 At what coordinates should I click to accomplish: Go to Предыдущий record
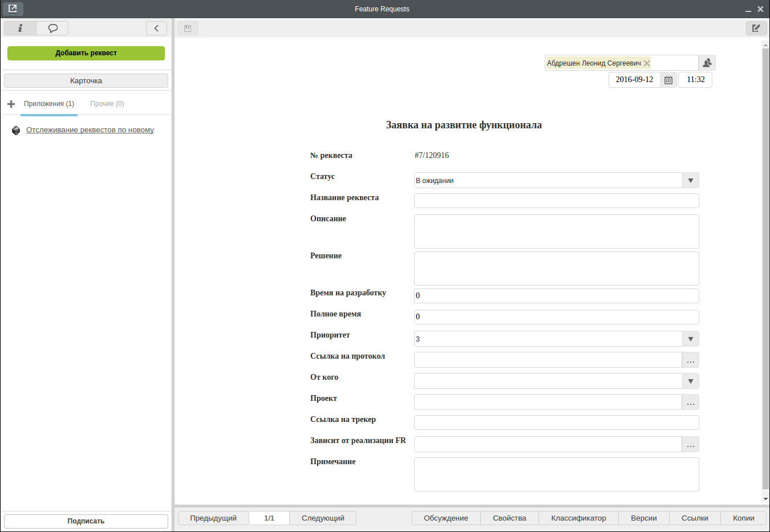[213, 518]
